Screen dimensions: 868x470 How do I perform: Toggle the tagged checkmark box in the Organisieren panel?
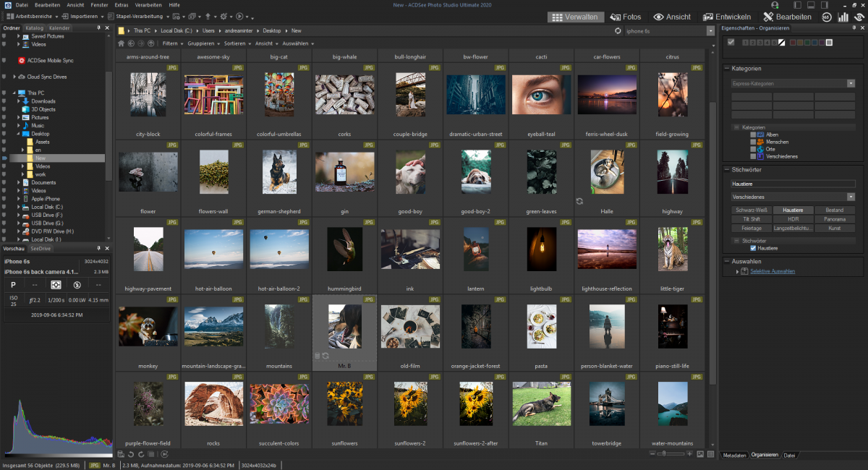[731, 43]
